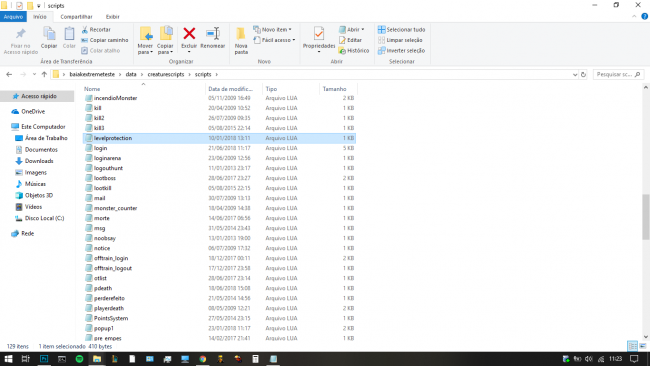This screenshot has height=366, width=650.
Task: Click Inverter seleção
Action: click(401, 50)
